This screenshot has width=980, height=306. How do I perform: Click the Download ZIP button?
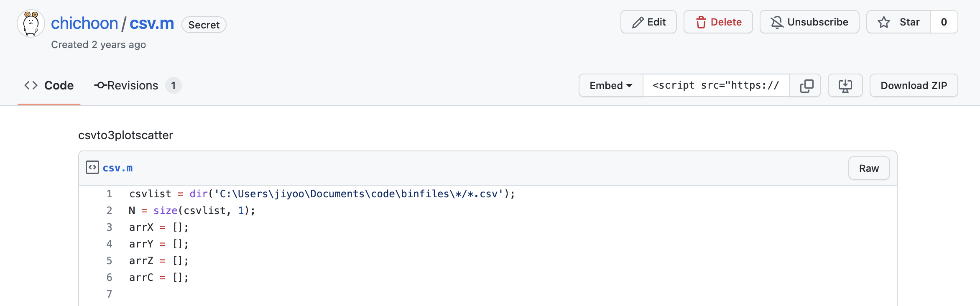[914, 85]
